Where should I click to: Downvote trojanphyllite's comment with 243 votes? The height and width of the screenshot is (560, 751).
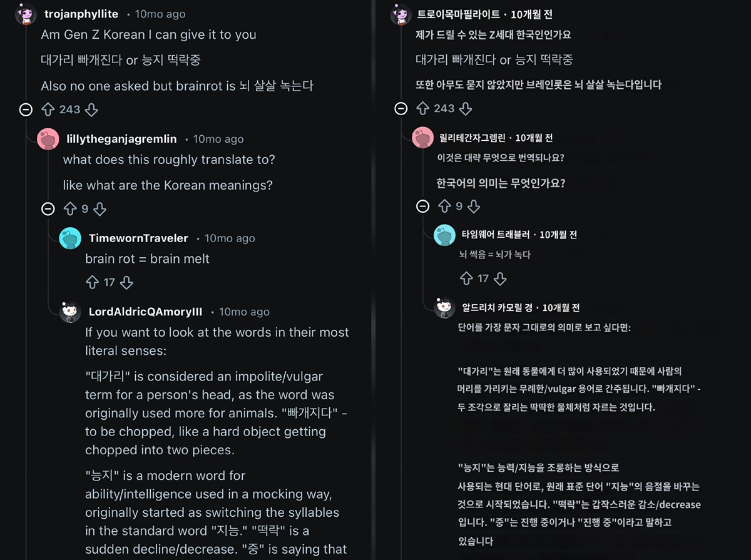pyautogui.click(x=91, y=109)
